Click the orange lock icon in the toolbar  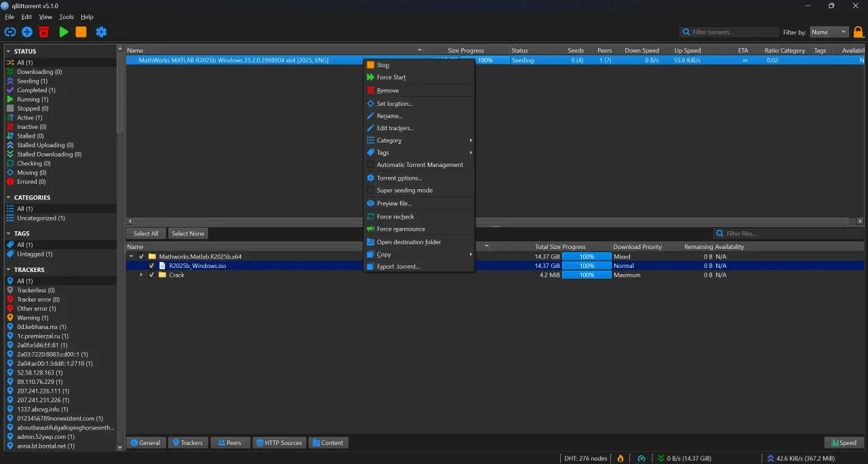coord(859,32)
